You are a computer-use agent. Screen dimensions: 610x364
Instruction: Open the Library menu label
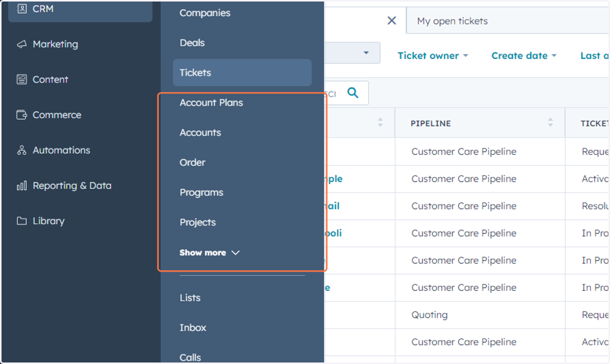48,221
